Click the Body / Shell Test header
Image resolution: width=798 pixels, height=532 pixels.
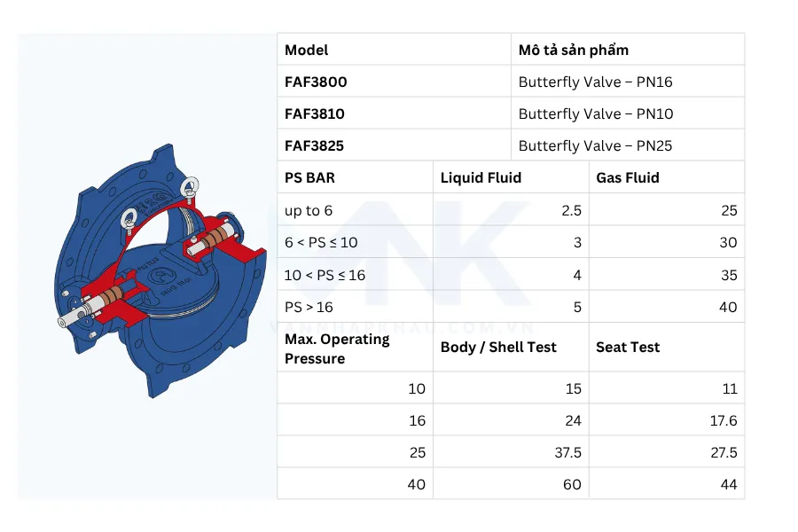pos(498,347)
